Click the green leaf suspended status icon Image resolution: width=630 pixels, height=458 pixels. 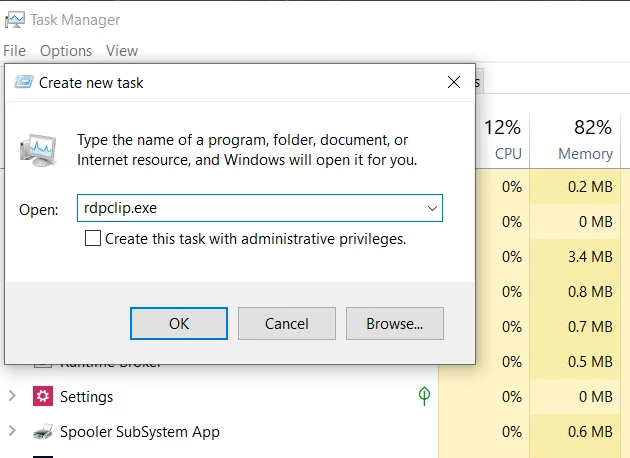tap(424, 396)
